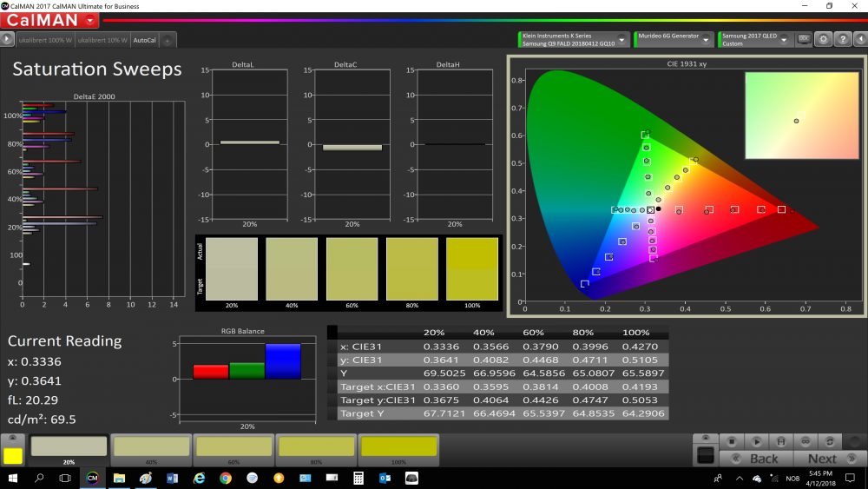Screen dimensions: 868x489
Task: Click the read single measurement icon
Action: (x=780, y=441)
